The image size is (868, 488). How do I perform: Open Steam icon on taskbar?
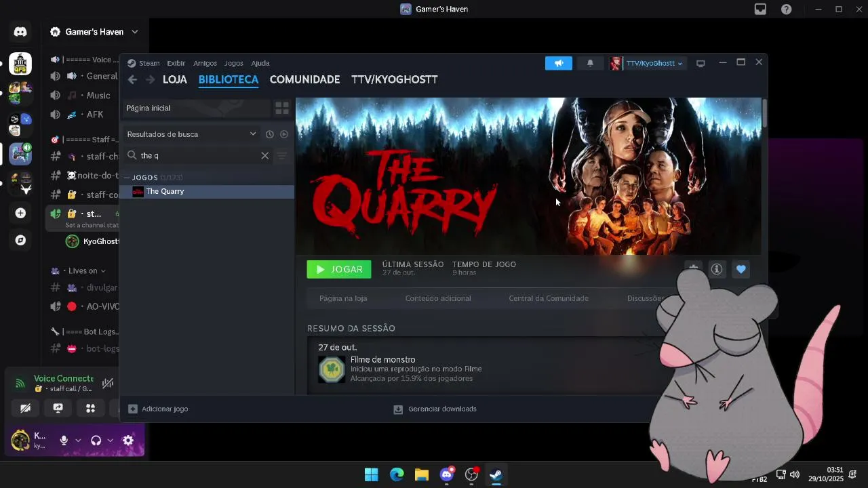tap(496, 474)
